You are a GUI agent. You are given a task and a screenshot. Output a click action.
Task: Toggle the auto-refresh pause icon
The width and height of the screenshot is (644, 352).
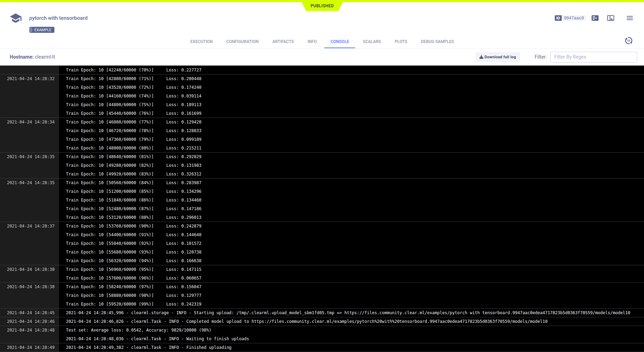[628, 41]
